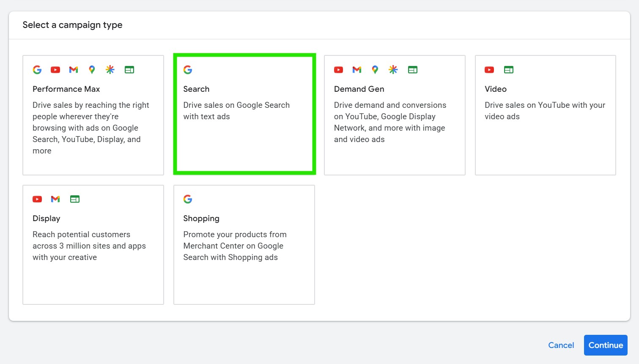Click the description starting "Reach potential customers"
This screenshot has width=639, height=364.
[89, 246]
